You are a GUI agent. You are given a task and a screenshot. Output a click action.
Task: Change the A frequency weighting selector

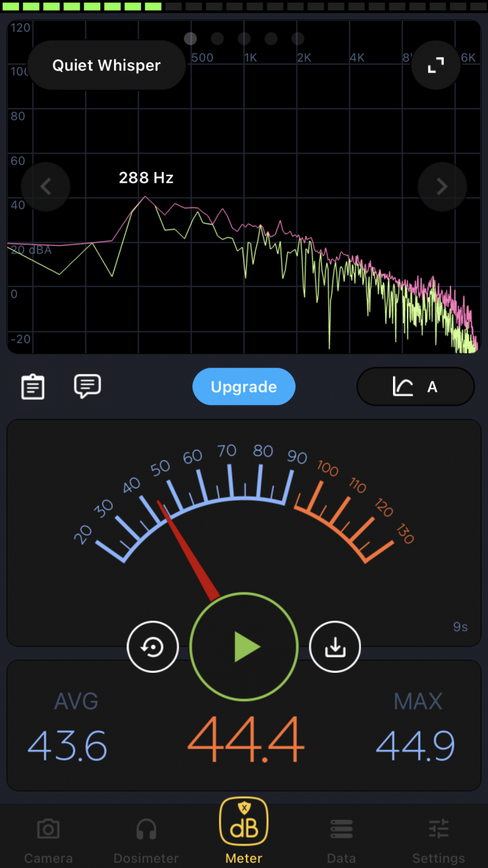[415, 387]
